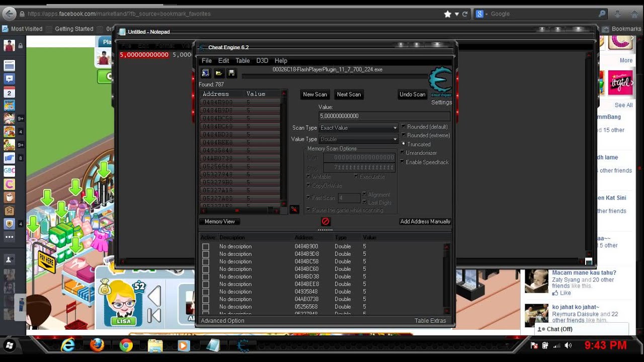The width and height of the screenshot is (644, 362).
Task: Open Cheat Engine Settings via the logo
Action: (x=440, y=82)
